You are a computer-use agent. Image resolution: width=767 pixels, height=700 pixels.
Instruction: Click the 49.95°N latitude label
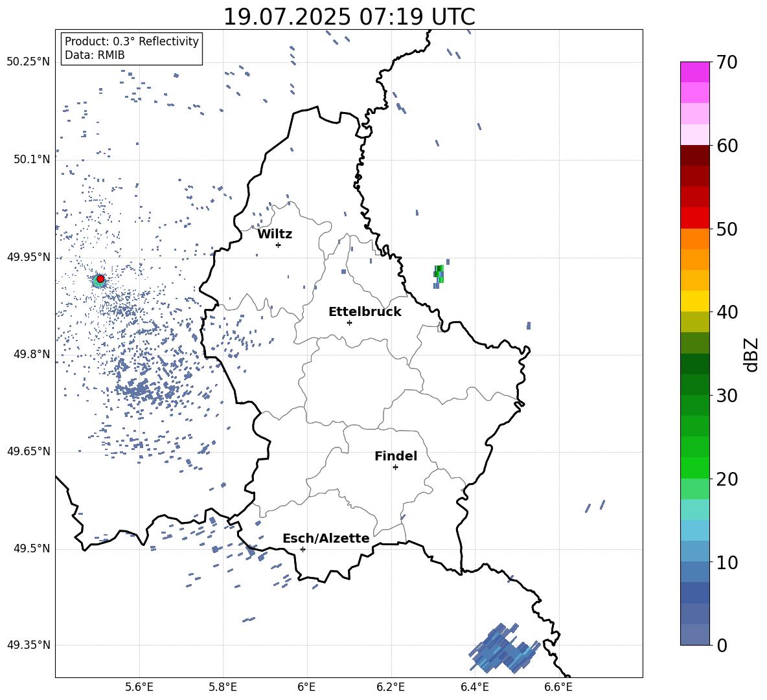(x=29, y=256)
